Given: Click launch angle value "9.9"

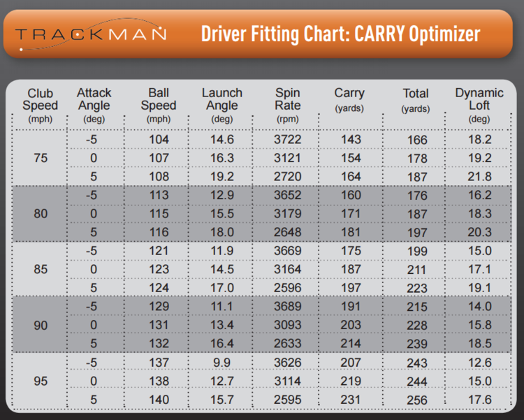Looking at the screenshot, I should (222, 363).
